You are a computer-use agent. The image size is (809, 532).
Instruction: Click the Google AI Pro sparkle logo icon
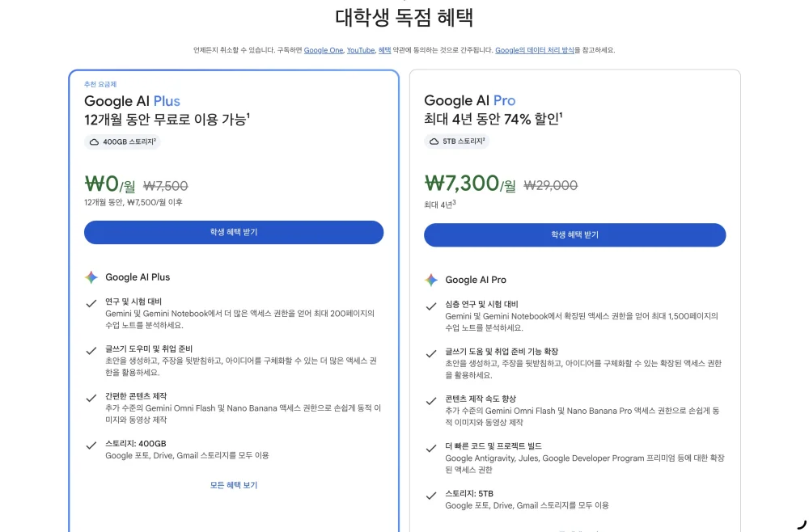coord(431,280)
